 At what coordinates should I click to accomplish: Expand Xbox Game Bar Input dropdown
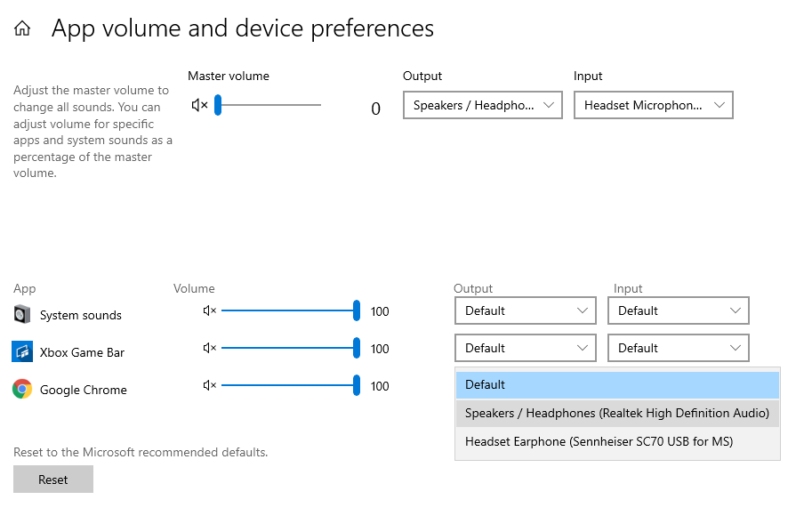tap(678, 349)
